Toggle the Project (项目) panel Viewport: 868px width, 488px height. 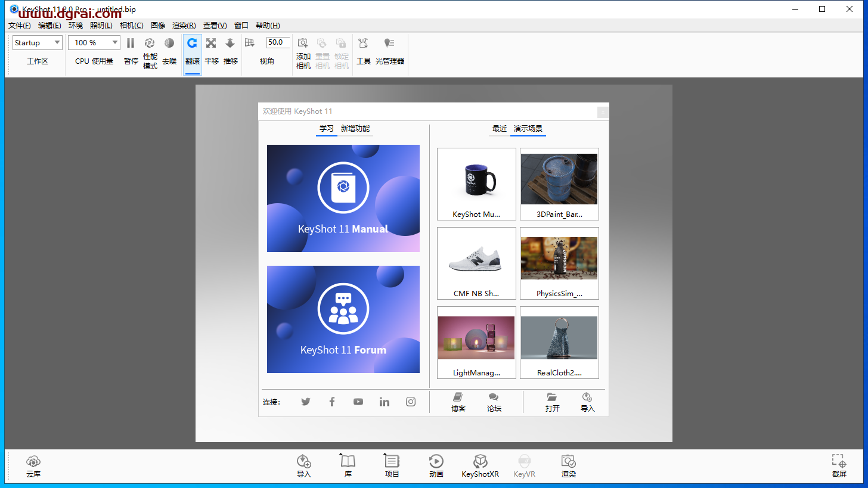(392, 462)
